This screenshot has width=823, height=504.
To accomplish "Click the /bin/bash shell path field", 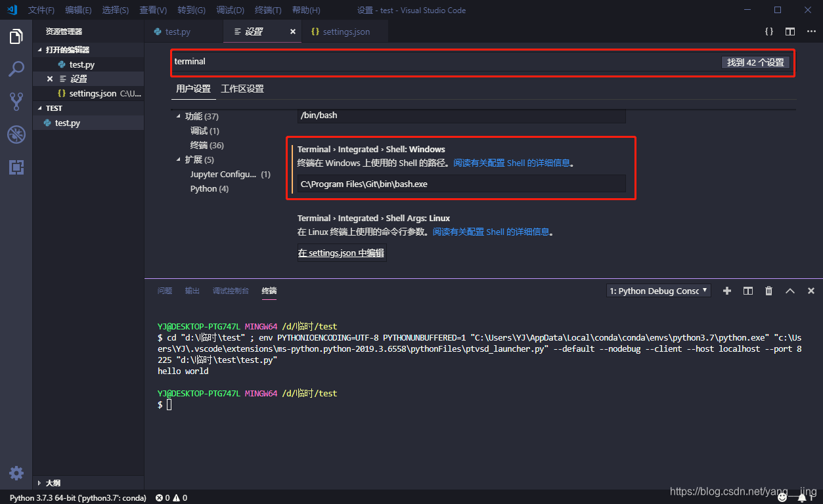I will pyautogui.click(x=461, y=115).
